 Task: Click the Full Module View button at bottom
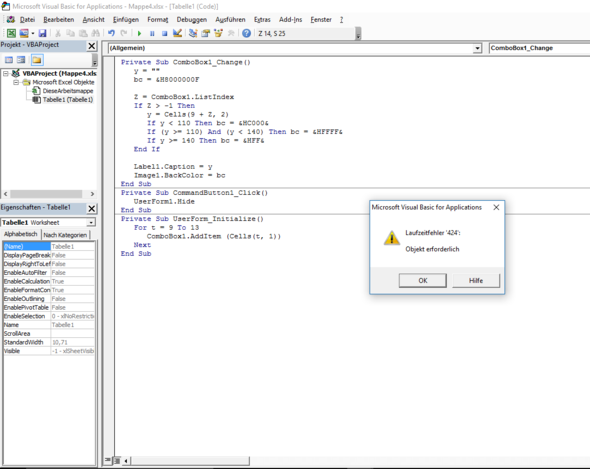click(x=117, y=460)
